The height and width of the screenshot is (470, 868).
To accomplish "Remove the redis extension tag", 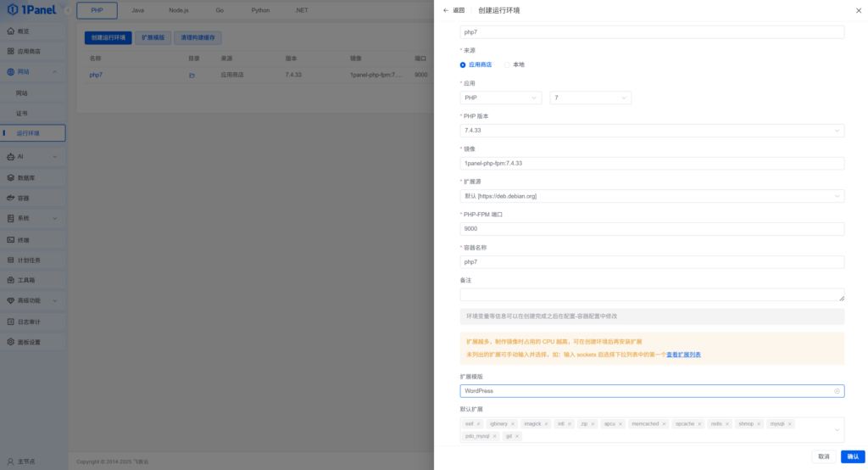I will pyautogui.click(x=727, y=424).
